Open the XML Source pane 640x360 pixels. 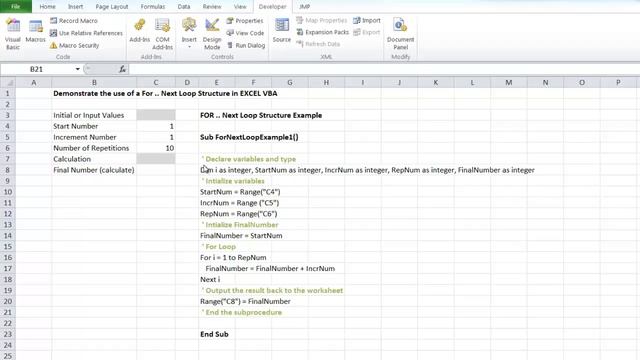[x=282, y=31]
